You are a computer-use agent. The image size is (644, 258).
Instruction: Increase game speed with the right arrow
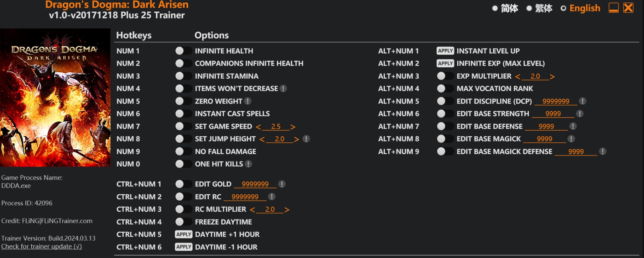click(x=293, y=127)
